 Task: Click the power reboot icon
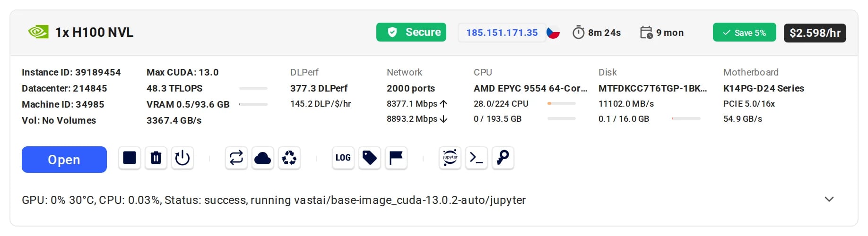tap(182, 158)
